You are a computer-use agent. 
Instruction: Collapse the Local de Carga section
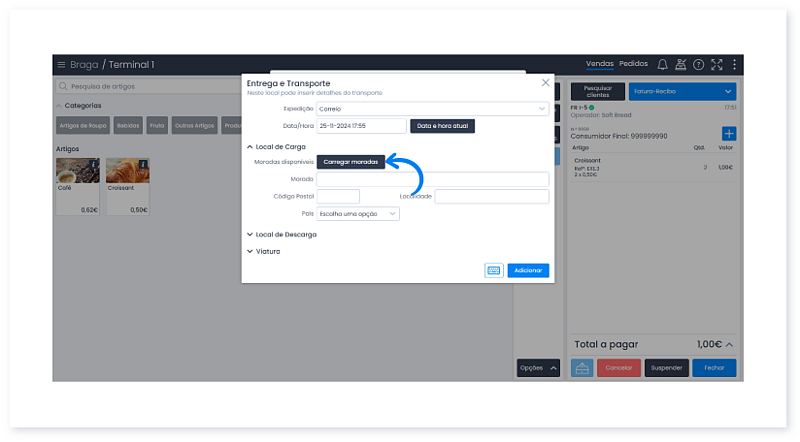[x=280, y=147]
